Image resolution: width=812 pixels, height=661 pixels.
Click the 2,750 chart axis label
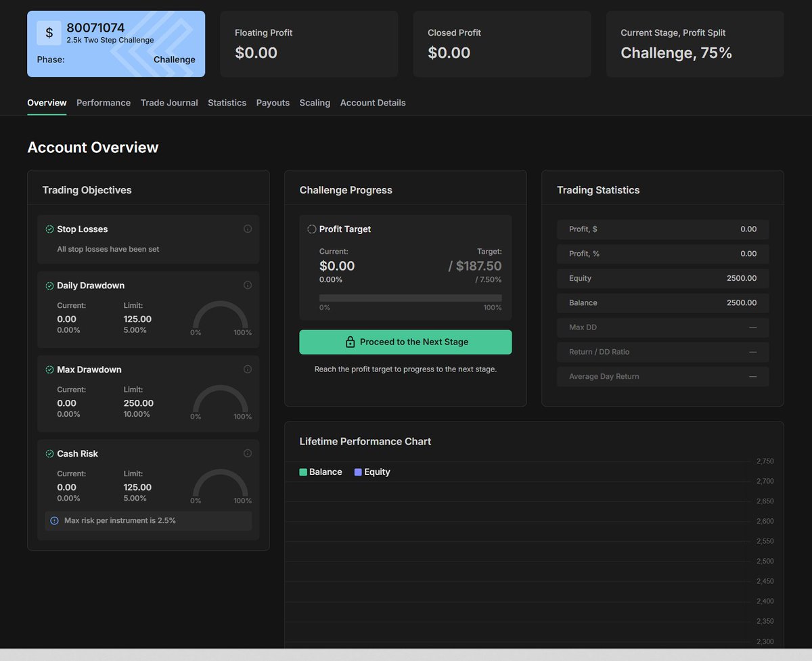pyautogui.click(x=765, y=461)
